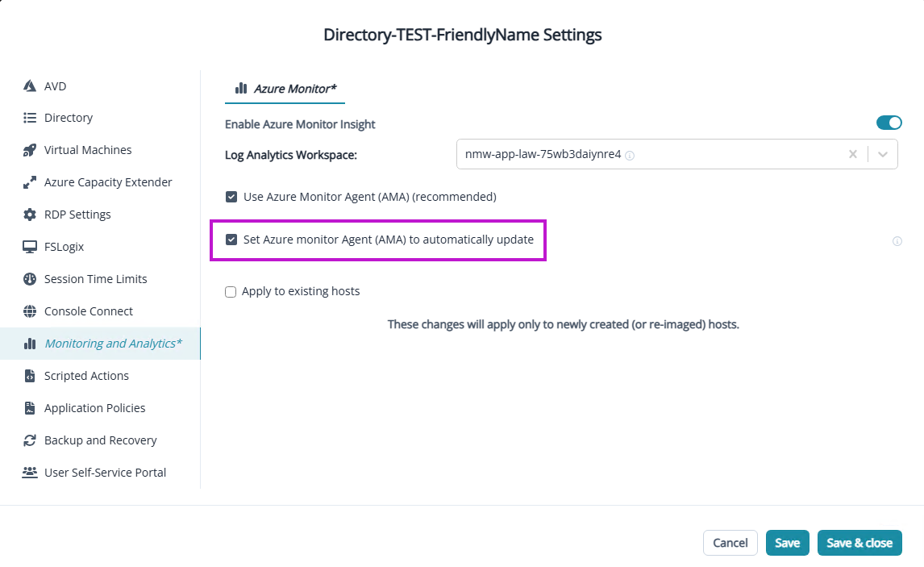
Task: Click the RDP Settings gear icon
Action: pyautogui.click(x=30, y=215)
